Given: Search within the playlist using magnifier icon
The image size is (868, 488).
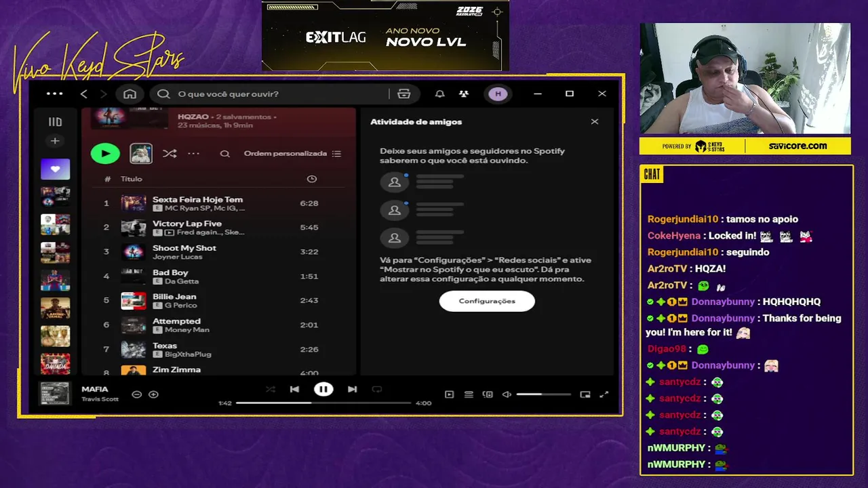Looking at the screenshot, I should [x=225, y=154].
